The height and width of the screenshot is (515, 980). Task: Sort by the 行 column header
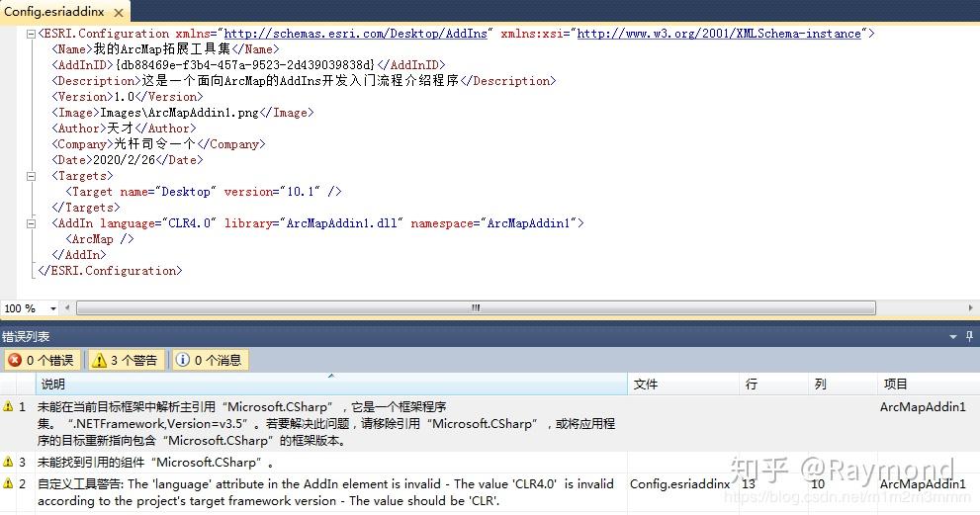773,385
